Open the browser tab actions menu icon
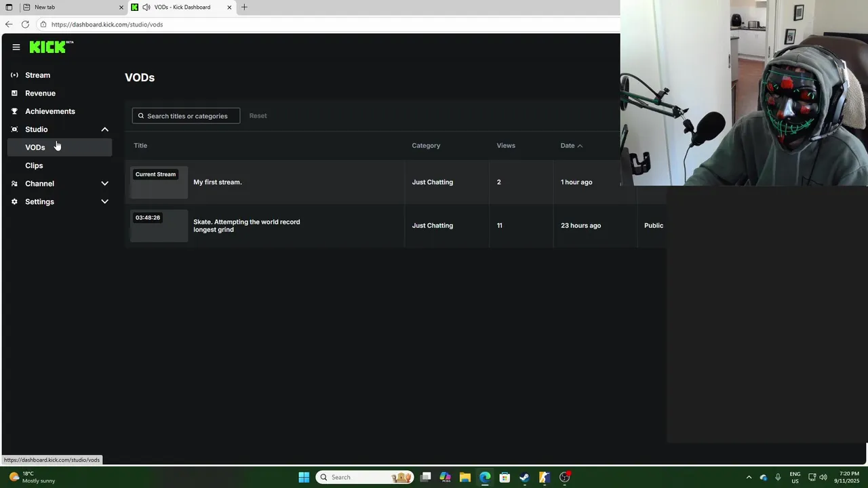The width and height of the screenshot is (868, 488). tap(9, 7)
